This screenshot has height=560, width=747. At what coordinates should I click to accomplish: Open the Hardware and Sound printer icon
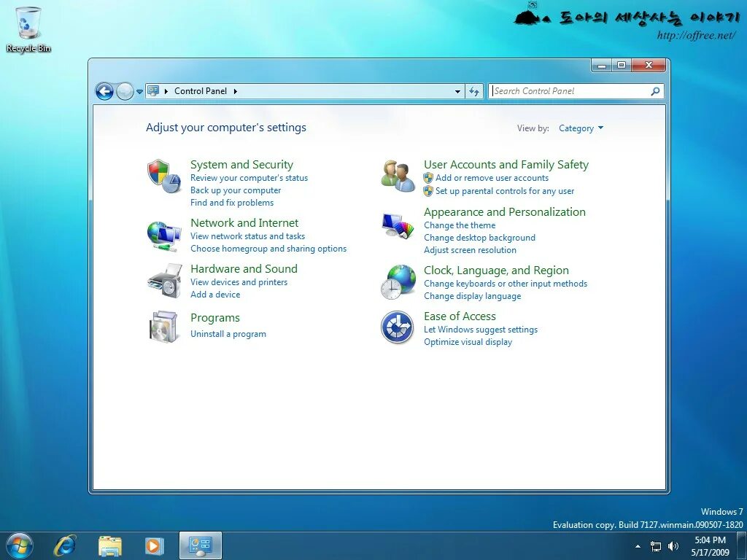tap(165, 281)
